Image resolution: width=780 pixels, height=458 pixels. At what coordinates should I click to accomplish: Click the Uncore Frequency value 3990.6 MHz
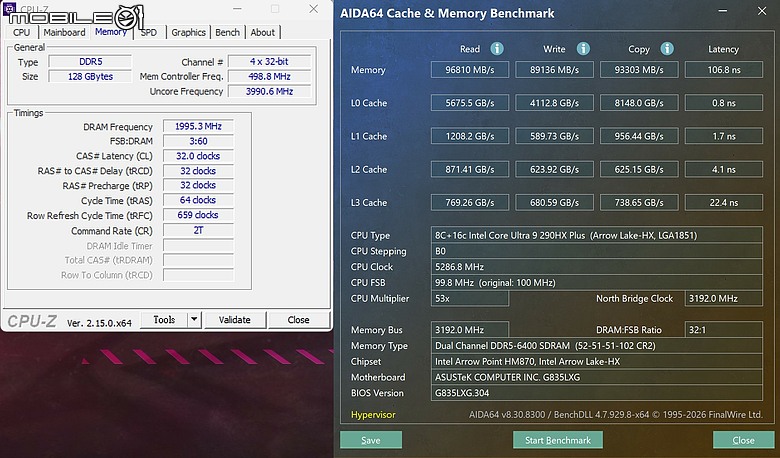click(x=269, y=92)
